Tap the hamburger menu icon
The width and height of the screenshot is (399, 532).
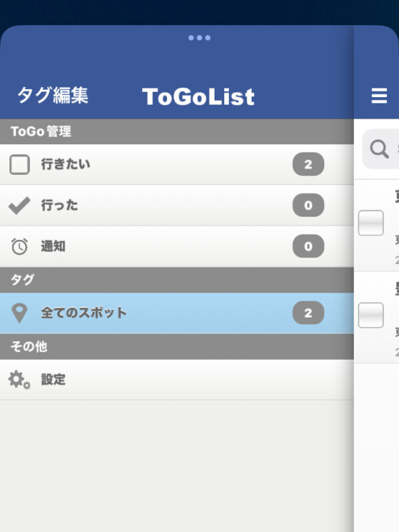[x=379, y=96]
